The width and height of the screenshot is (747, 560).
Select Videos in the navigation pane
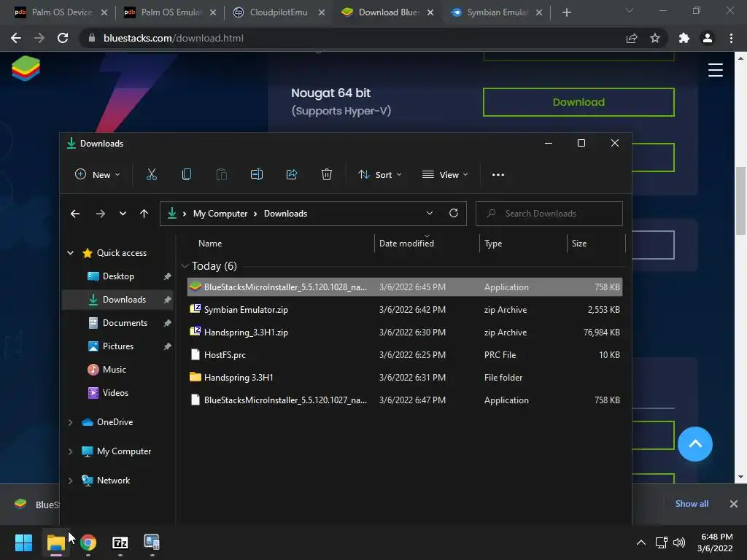pyautogui.click(x=117, y=393)
